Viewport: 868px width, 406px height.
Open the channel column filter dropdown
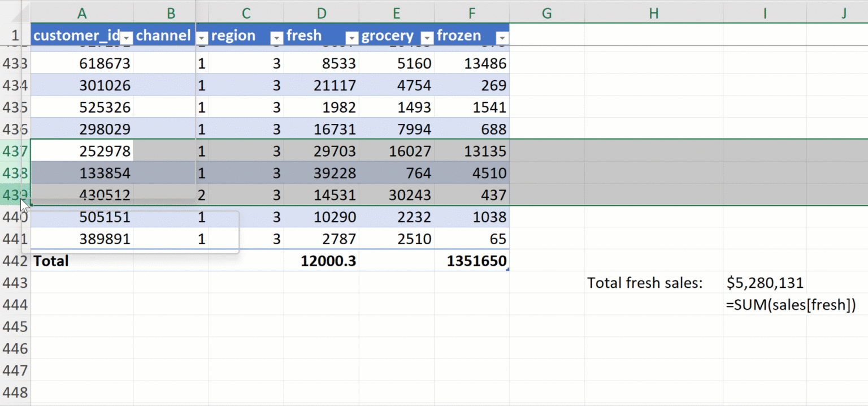click(202, 37)
